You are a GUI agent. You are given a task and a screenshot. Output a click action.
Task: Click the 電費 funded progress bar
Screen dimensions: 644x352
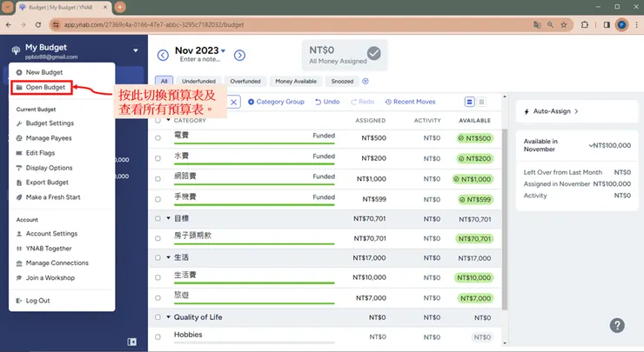(254, 143)
